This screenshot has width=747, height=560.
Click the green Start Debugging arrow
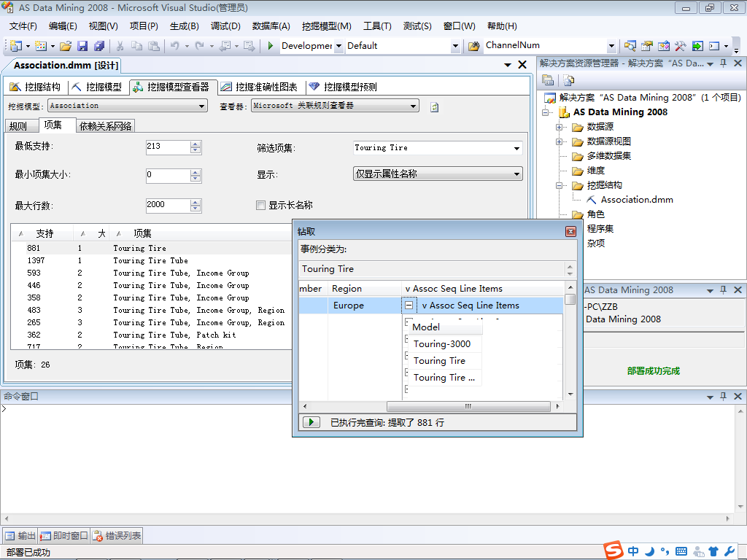(x=270, y=46)
